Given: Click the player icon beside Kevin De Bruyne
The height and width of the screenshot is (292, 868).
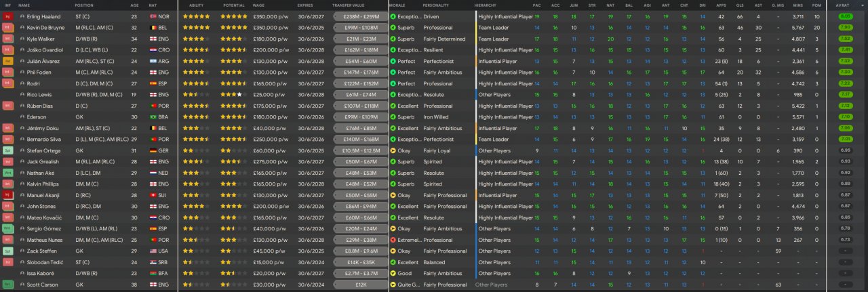Looking at the screenshot, I should [22, 28].
